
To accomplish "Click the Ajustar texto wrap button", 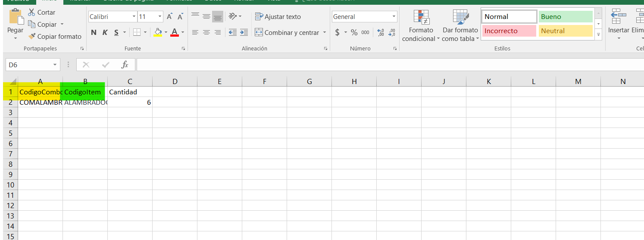I will [x=278, y=17].
